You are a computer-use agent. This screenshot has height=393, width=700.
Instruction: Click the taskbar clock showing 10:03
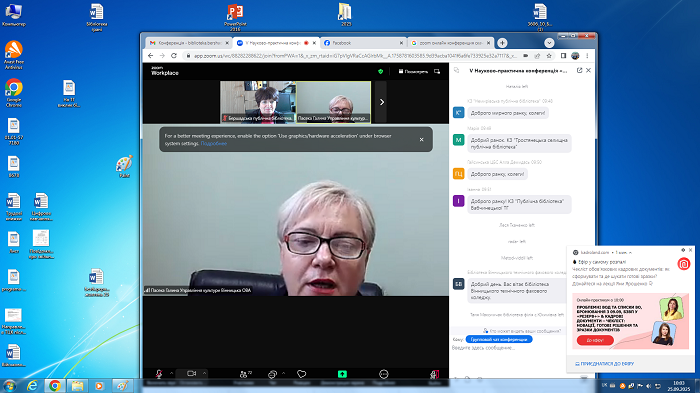pos(679,386)
